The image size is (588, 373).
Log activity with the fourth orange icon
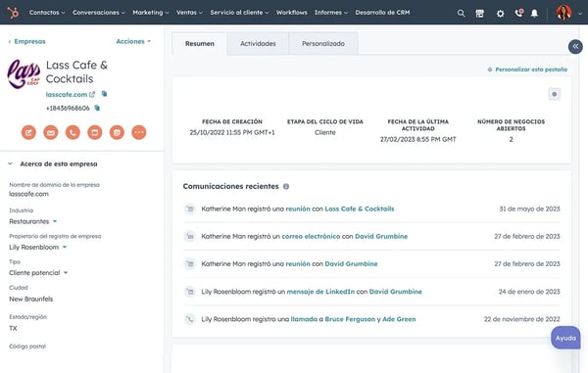click(x=95, y=132)
